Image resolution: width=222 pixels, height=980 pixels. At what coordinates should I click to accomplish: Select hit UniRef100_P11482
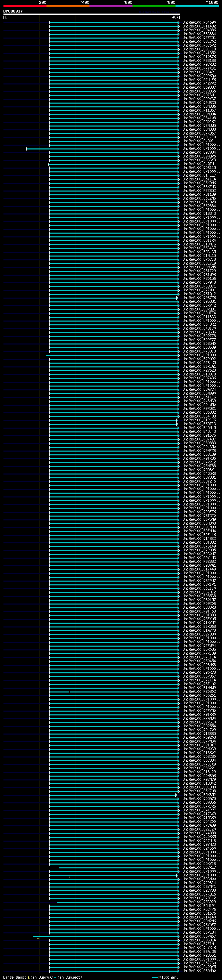(199, 26)
